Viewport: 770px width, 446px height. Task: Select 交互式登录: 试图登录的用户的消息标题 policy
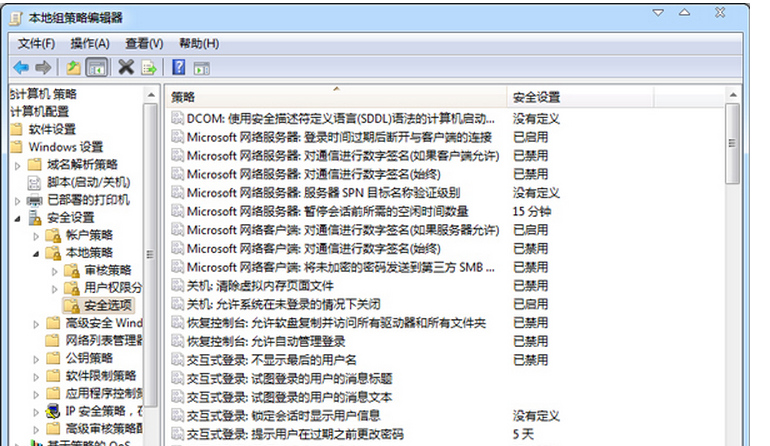289,379
